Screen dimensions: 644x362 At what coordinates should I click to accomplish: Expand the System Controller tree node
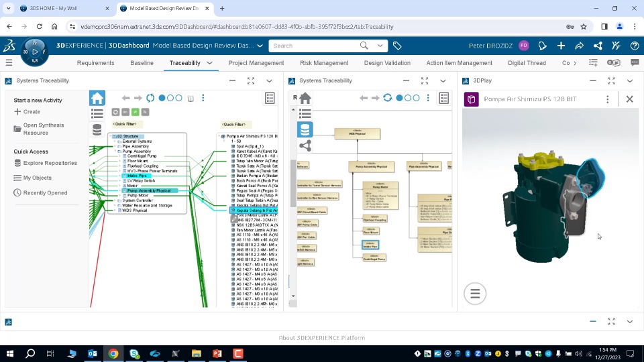(115, 200)
